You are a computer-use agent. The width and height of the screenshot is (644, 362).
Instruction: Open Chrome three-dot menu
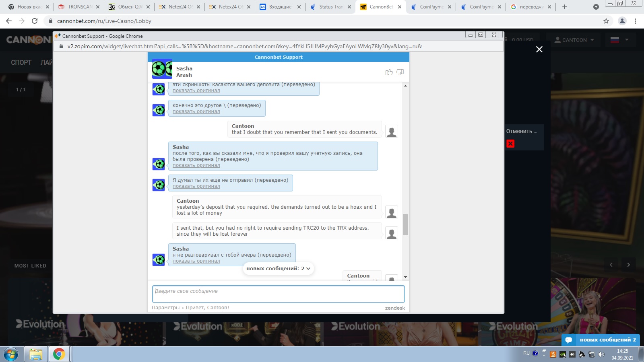click(636, 21)
